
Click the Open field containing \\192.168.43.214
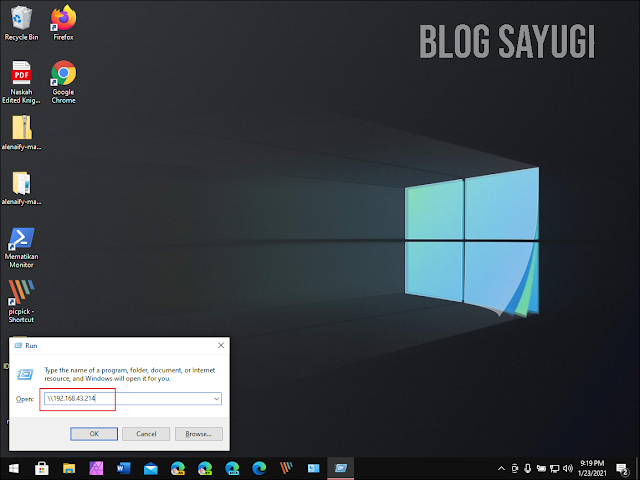(x=133, y=398)
